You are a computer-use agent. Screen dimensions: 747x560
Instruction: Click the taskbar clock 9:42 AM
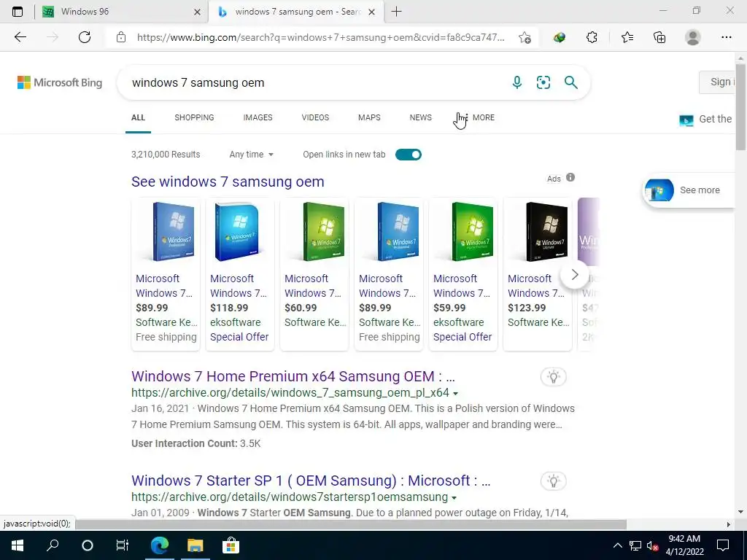click(x=684, y=539)
